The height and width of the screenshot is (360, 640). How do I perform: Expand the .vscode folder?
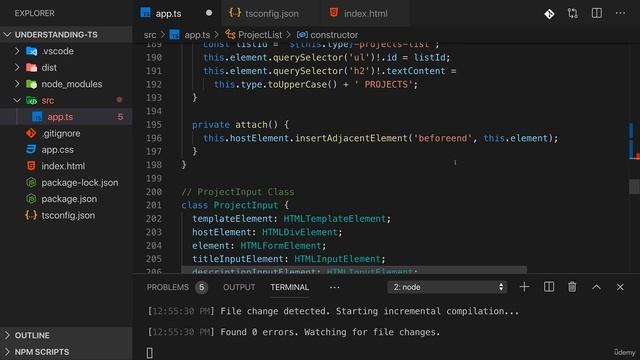17,51
